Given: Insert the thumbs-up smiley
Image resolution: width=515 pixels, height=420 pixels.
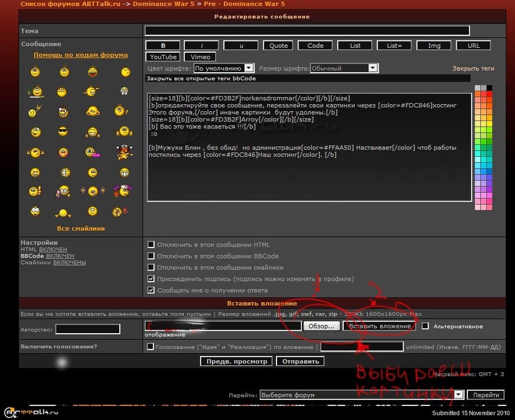Looking at the screenshot, I should tap(35, 192).
